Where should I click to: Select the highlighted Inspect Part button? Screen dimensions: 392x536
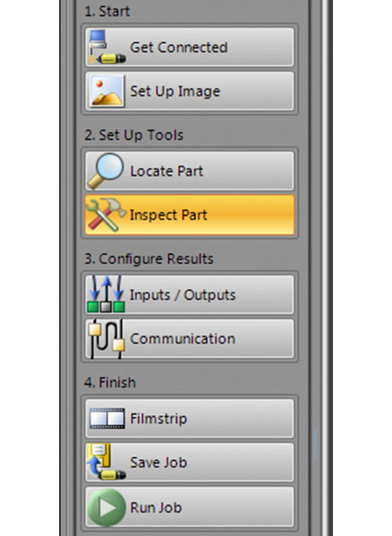pyautogui.click(x=190, y=215)
